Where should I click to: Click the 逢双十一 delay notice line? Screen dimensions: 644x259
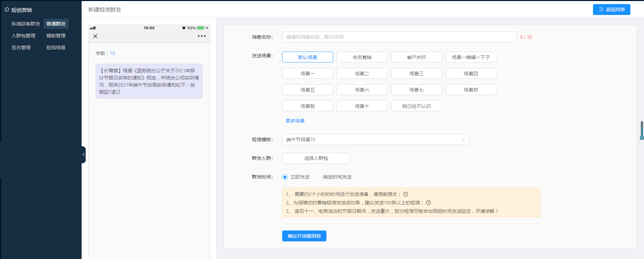click(392, 211)
